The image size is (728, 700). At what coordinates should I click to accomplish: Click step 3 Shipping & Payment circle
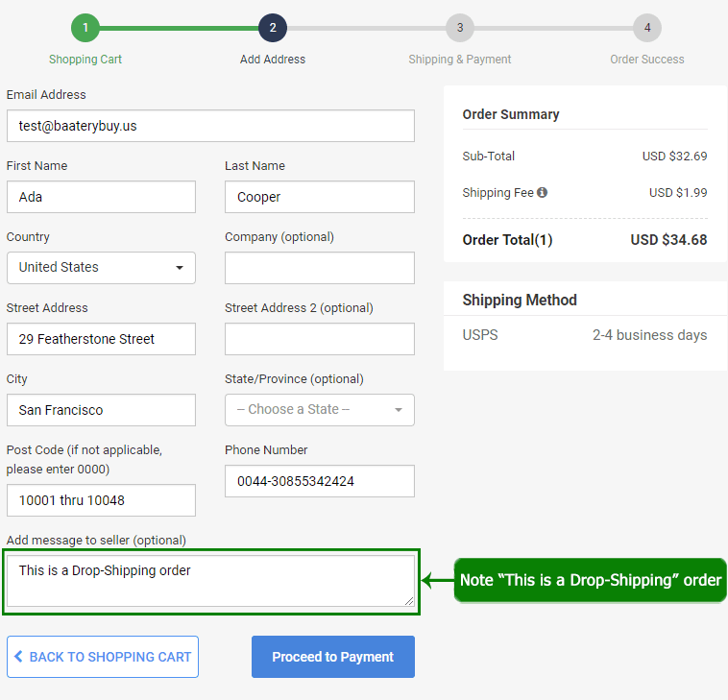[460, 28]
